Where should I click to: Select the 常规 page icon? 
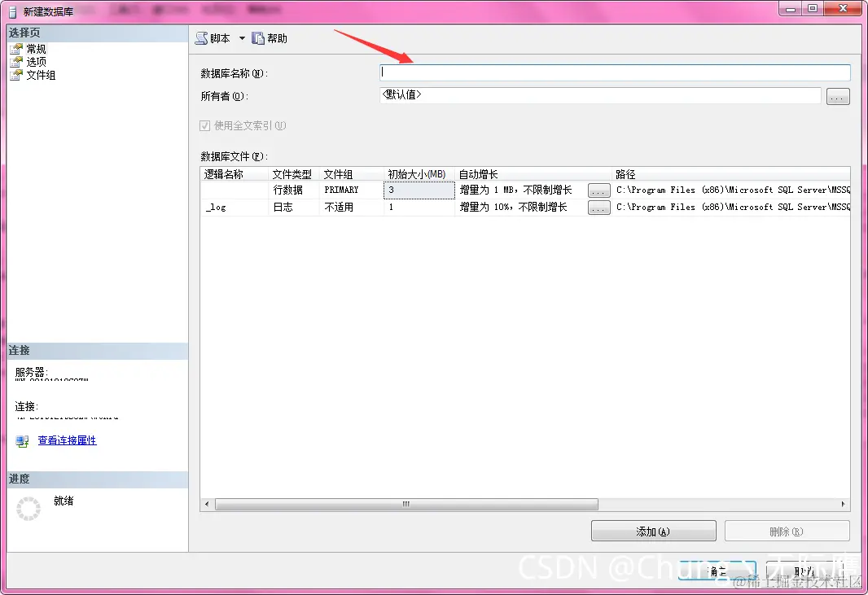(x=16, y=49)
